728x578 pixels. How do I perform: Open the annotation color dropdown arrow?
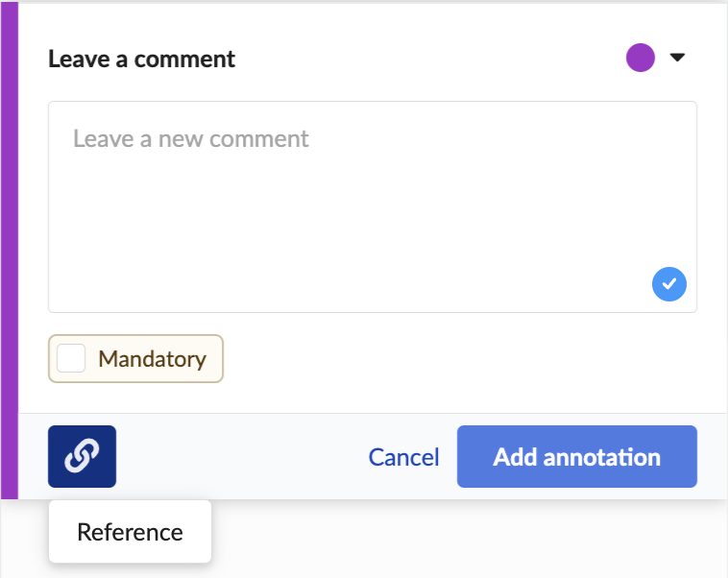pyautogui.click(x=677, y=58)
